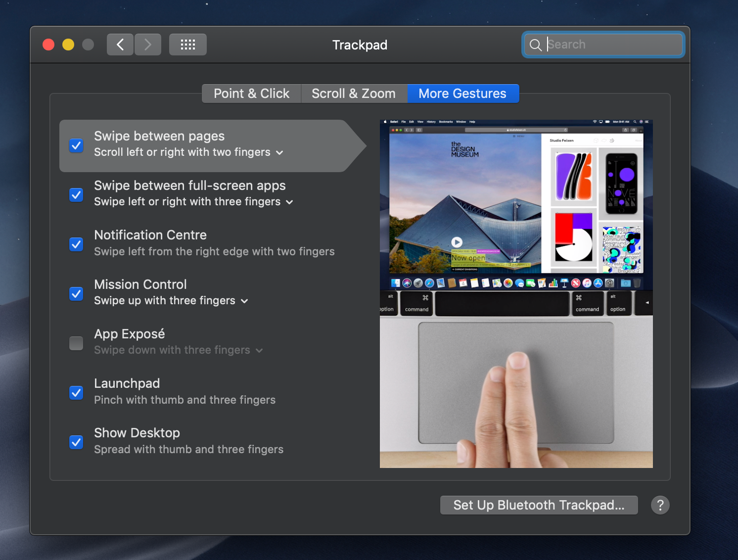
Task: Click the 'Swipe between pages' label
Action: click(159, 136)
